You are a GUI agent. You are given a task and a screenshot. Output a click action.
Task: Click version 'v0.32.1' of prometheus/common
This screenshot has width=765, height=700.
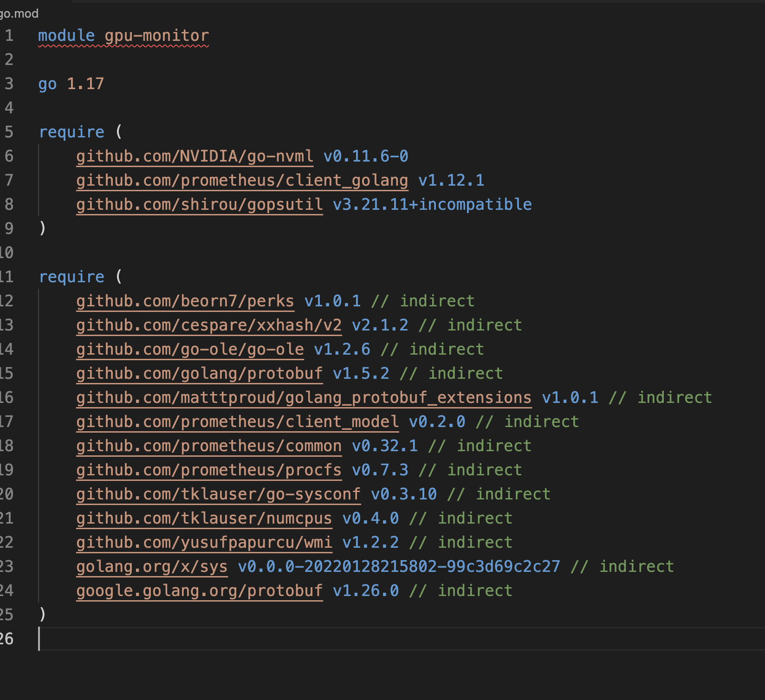tap(385, 446)
